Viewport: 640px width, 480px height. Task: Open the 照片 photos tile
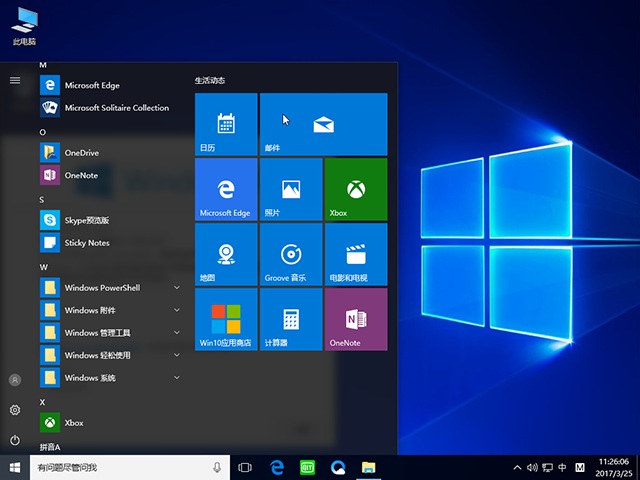coord(291,189)
